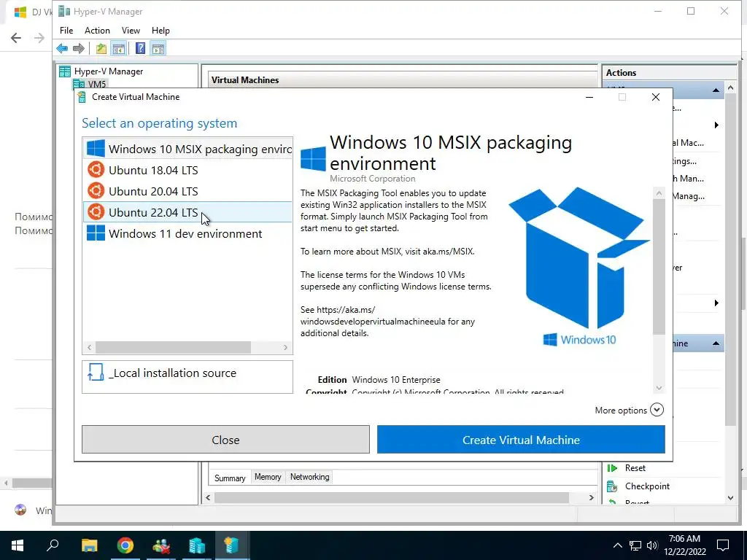Switch to the Memory tab
Image resolution: width=747 pixels, height=560 pixels.
tap(268, 477)
